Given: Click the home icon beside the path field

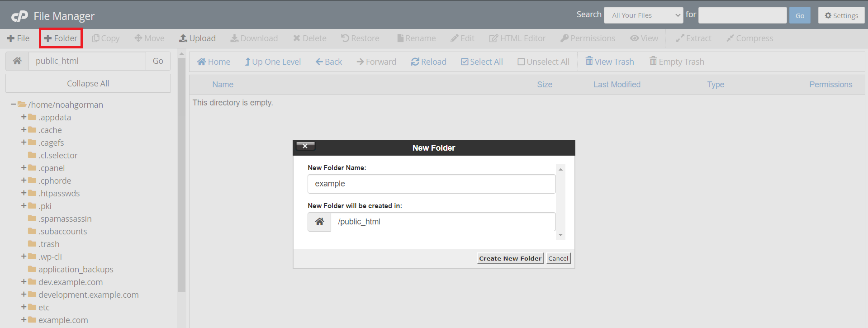Looking at the screenshot, I should coord(17,61).
